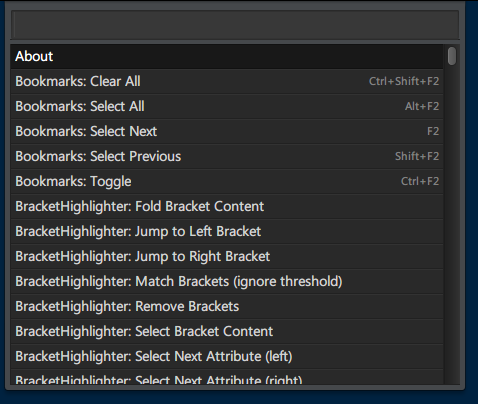The image size is (478, 404).
Task: Run BracketHighlighter: Fold Bracket Content
Action: click(227, 207)
